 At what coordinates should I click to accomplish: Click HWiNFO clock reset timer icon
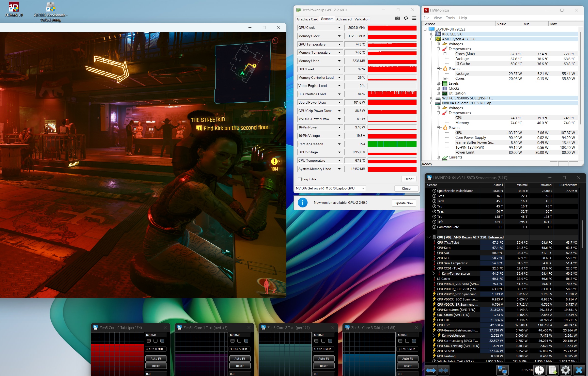(539, 370)
